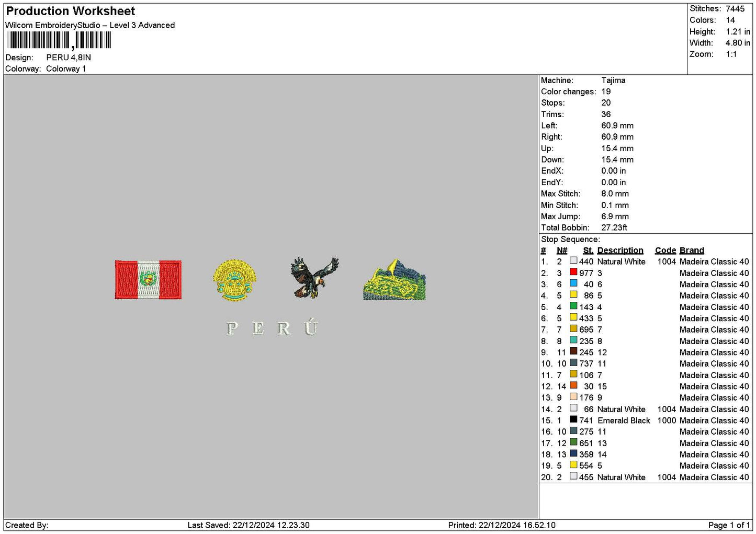Click the Stop Sequence heading
The width and height of the screenshot is (756, 534).
tap(571, 240)
